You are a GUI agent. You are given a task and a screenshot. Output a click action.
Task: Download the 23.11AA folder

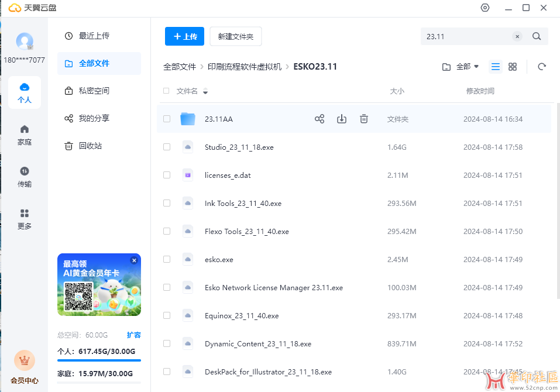(342, 119)
